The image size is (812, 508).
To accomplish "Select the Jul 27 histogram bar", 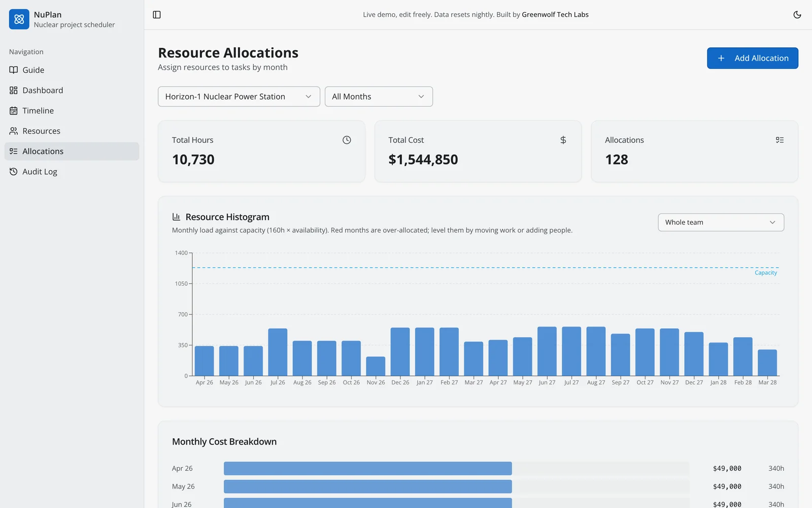I will (x=571, y=352).
